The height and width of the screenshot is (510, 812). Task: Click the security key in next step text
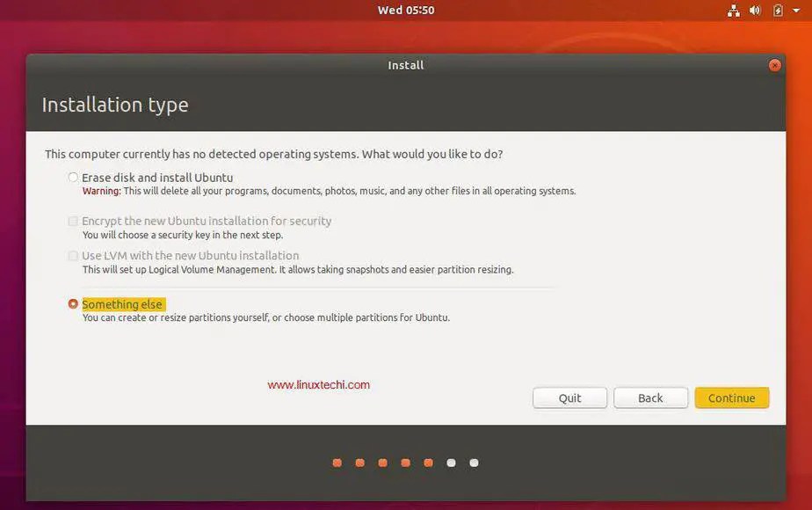(183, 236)
